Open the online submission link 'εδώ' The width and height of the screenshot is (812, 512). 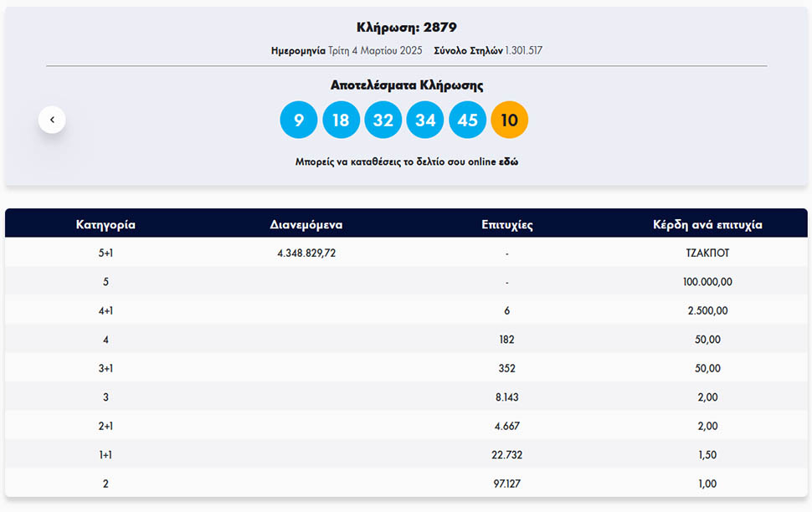tap(508, 161)
